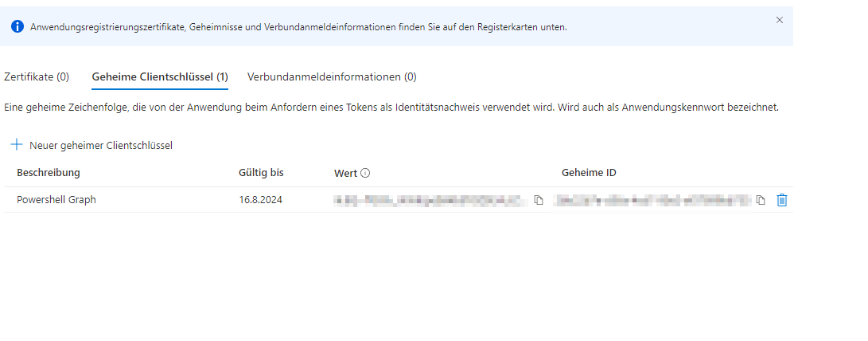This screenshot has width=868, height=341.
Task: Click the Gültig bis column header
Action: click(261, 173)
